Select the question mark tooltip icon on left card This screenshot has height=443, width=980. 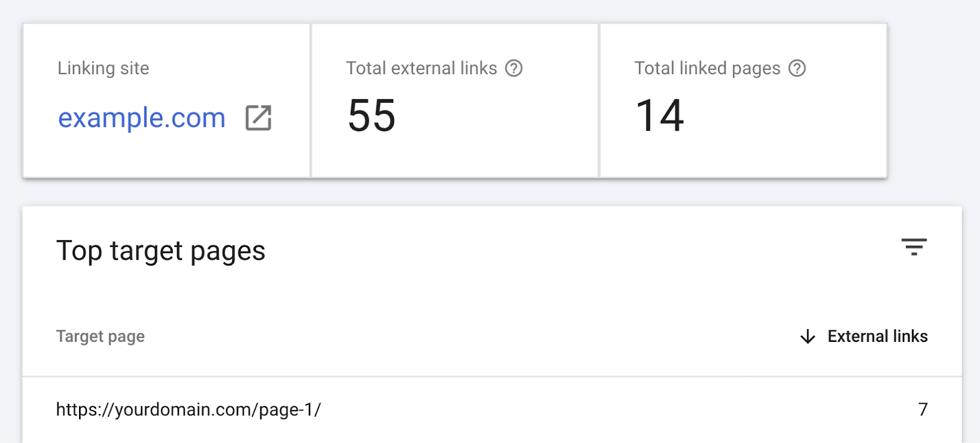(515, 68)
